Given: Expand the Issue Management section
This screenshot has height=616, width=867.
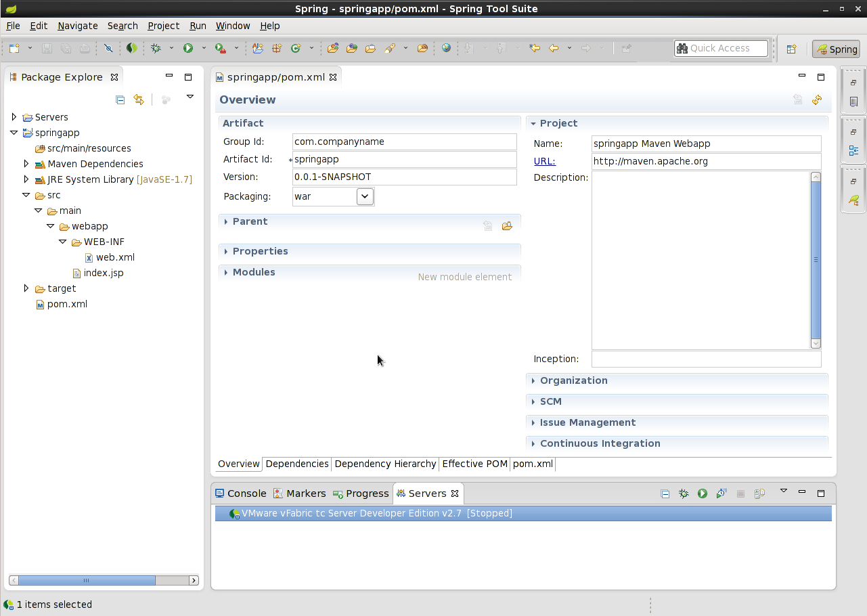Looking at the screenshot, I should [x=533, y=422].
